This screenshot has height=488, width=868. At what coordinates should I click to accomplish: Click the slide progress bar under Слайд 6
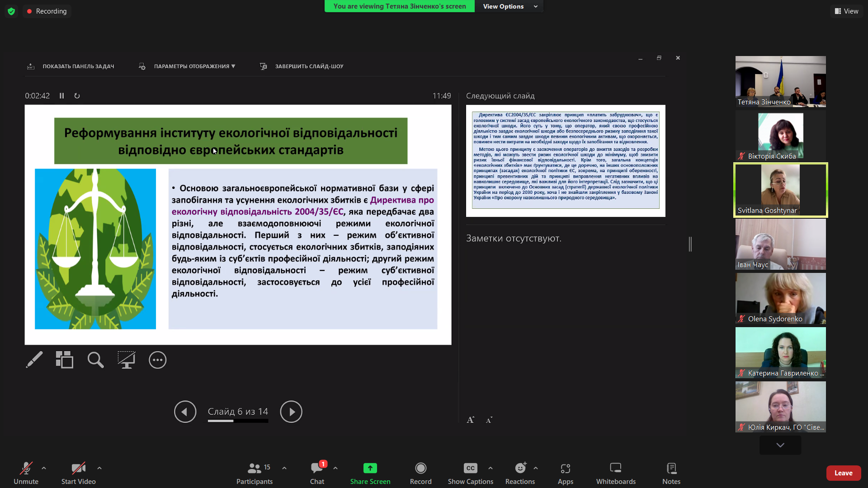[238, 421]
